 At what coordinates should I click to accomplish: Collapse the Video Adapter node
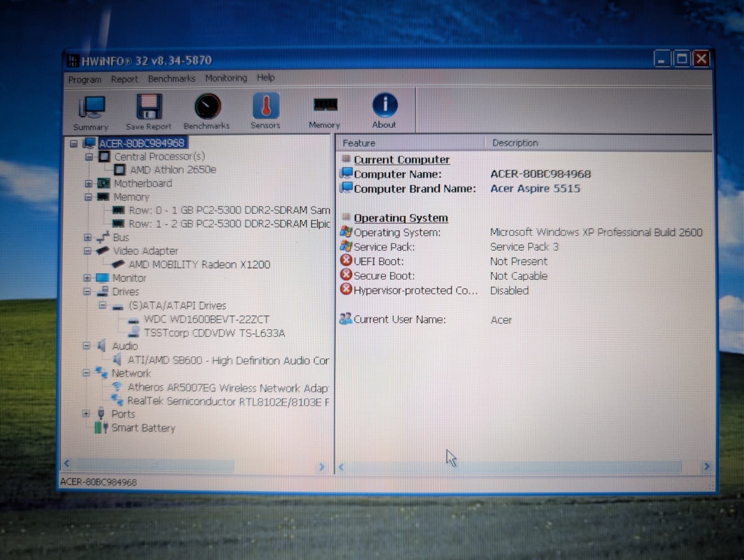pos(87,251)
